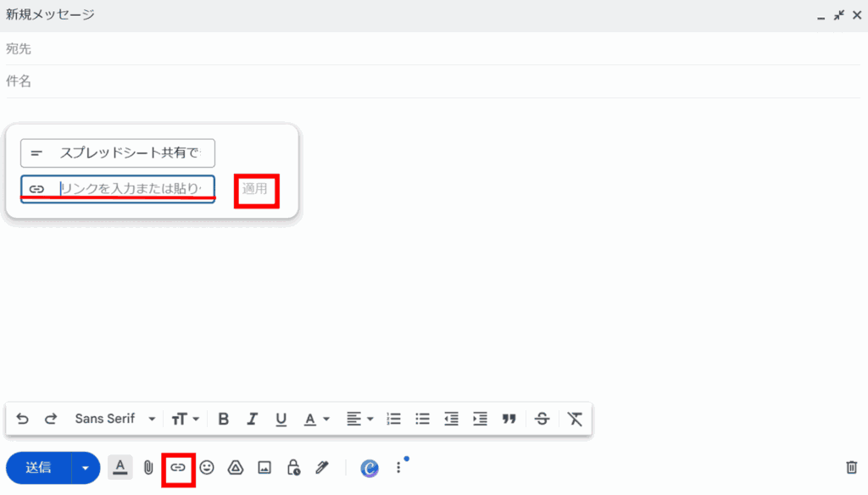Open the confidential mode lock icon

coord(293,467)
